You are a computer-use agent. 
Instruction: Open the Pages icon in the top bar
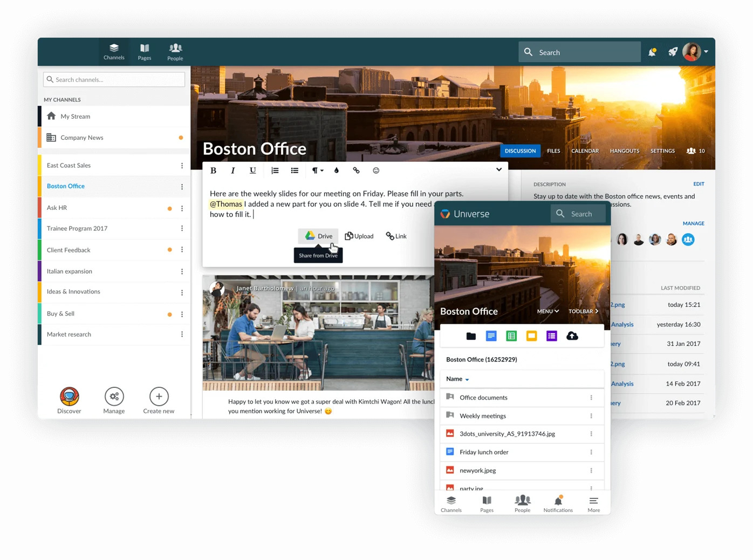point(145,52)
